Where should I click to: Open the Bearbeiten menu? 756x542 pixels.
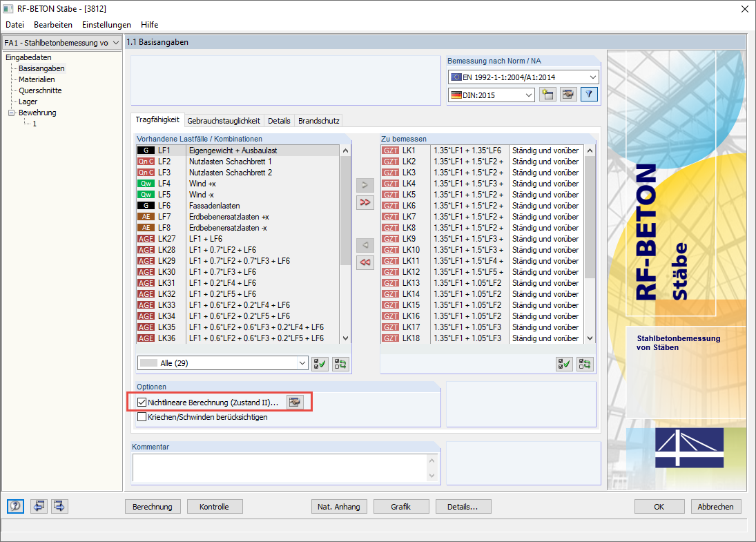pos(53,25)
